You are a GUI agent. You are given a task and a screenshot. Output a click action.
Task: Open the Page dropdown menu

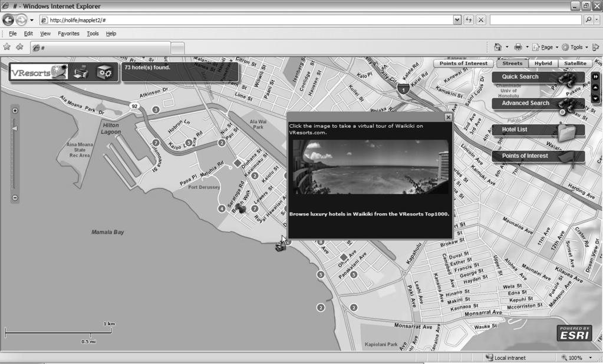pos(545,47)
